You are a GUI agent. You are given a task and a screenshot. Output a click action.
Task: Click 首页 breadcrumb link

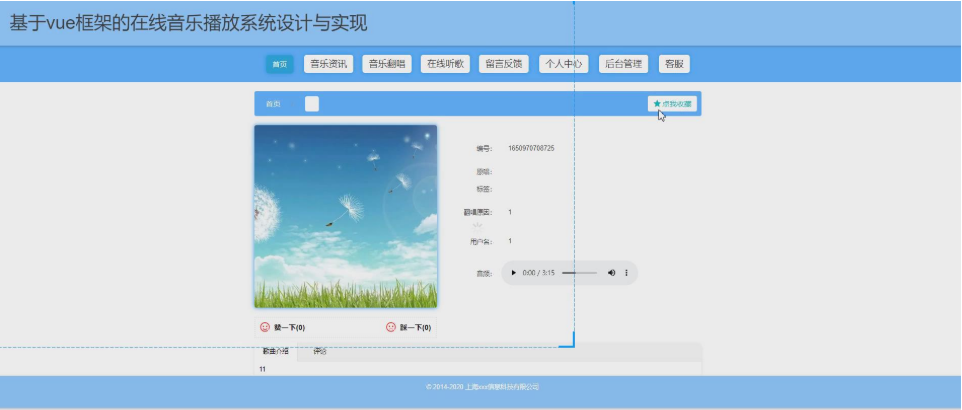[x=273, y=104]
